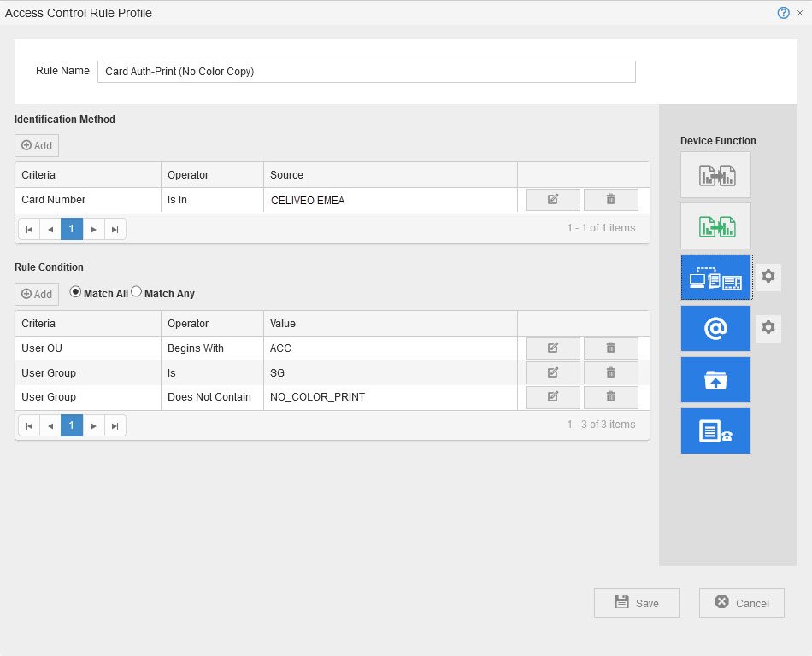
Task: Click the ACC value cell
Action: pyautogui.click(x=391, y=348)
